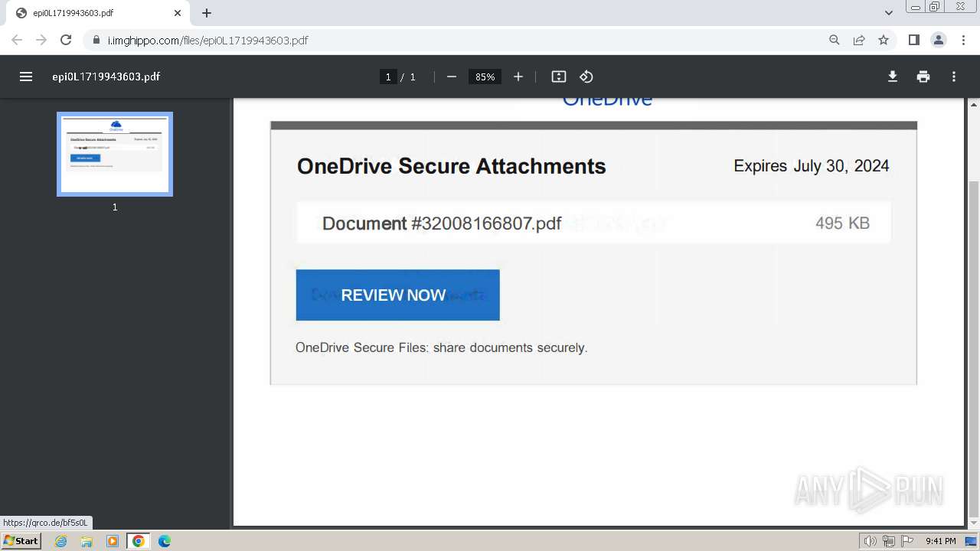Image resolution: width=980 pixels, height=551 pixels.
Task: Zoom out with the minus icon
Action: click(x=452, y=77)
